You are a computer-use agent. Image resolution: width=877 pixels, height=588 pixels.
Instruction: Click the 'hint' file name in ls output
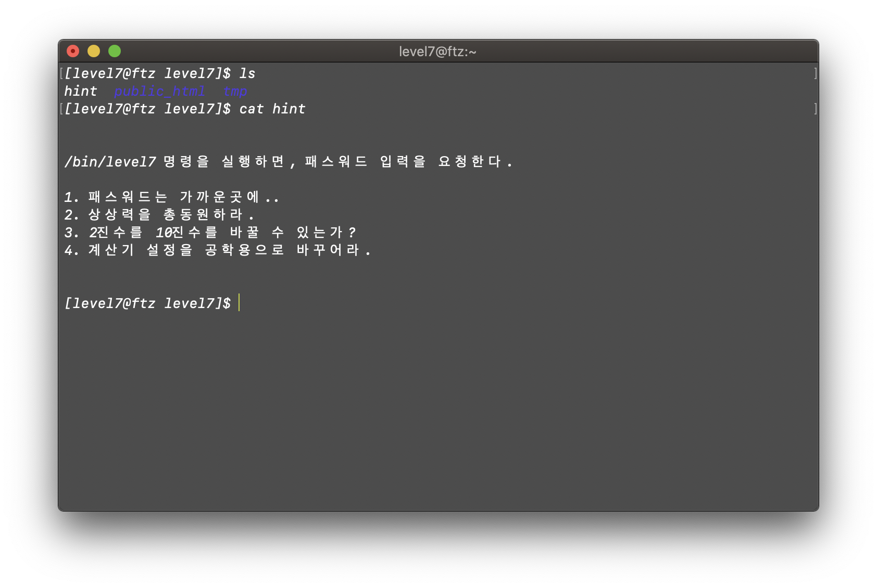click(81, 91)
